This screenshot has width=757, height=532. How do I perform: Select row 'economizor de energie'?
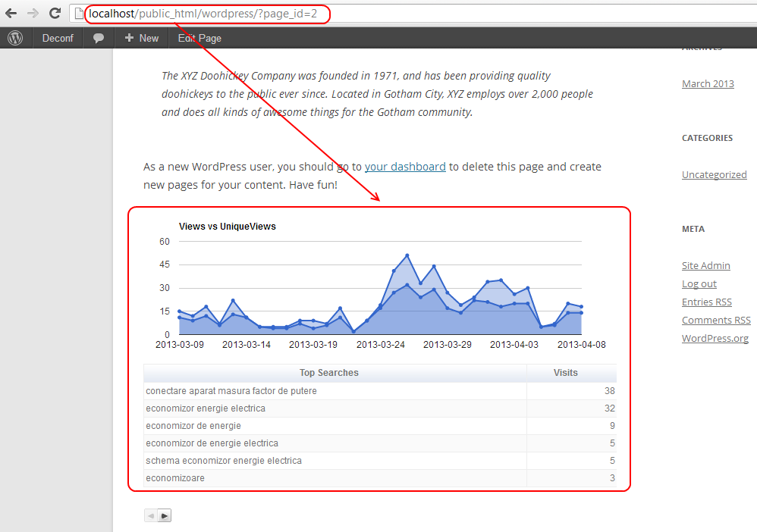point(380,425)
